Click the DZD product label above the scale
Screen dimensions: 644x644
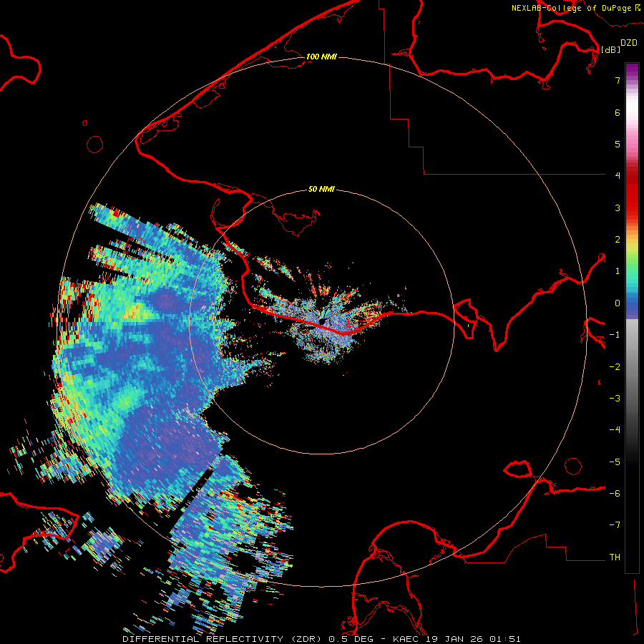click(629, 43)
